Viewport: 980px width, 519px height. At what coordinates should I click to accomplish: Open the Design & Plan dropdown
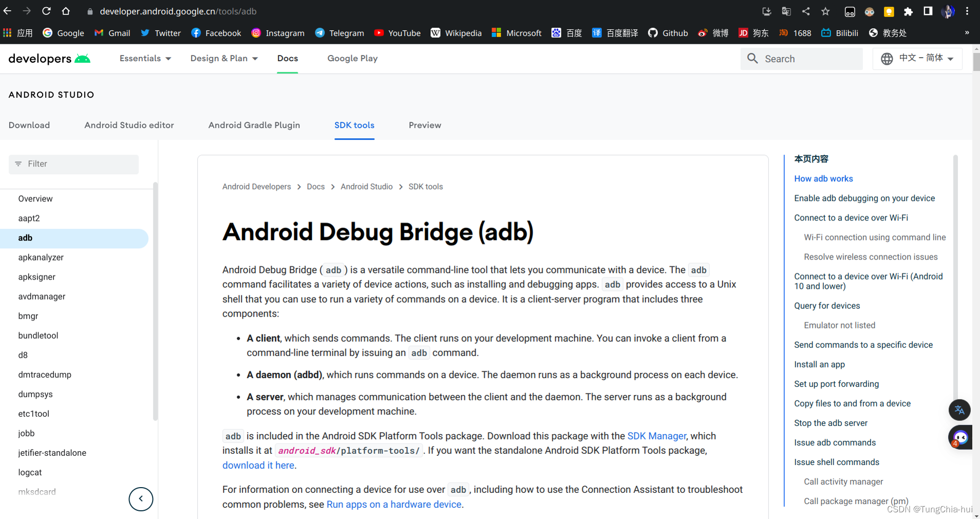point(224,58)
